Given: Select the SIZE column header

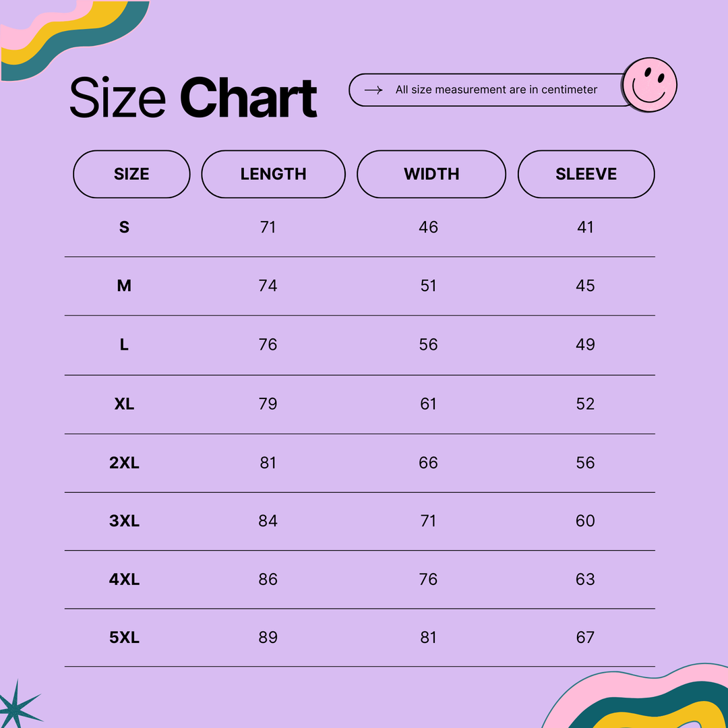Looking at the screenshot, I should tap(131, 174).
